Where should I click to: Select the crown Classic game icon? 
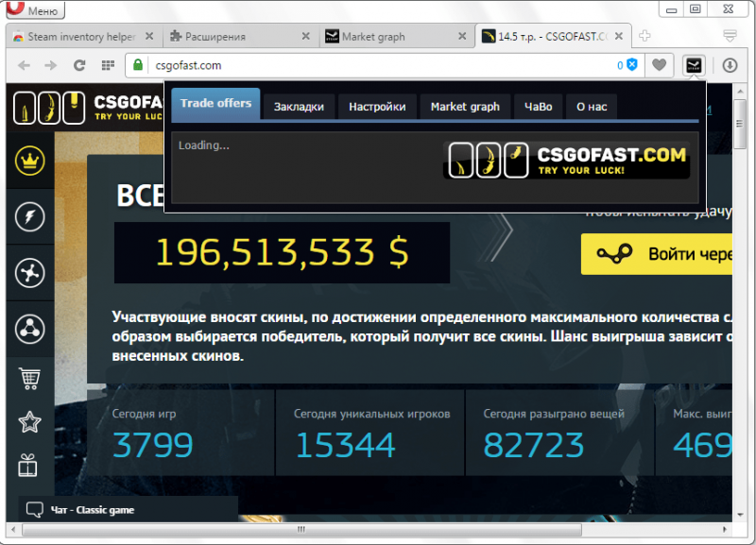click(x=30, y=161)
